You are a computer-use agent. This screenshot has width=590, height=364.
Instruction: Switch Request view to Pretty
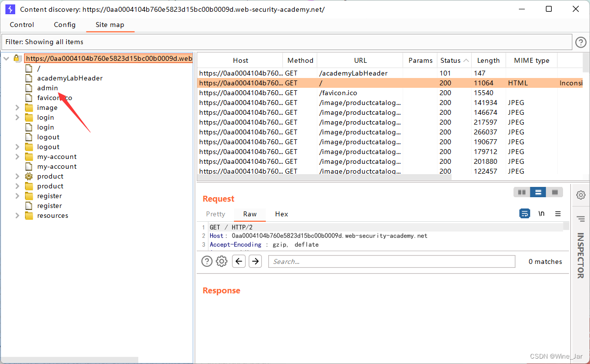[215, 214]
